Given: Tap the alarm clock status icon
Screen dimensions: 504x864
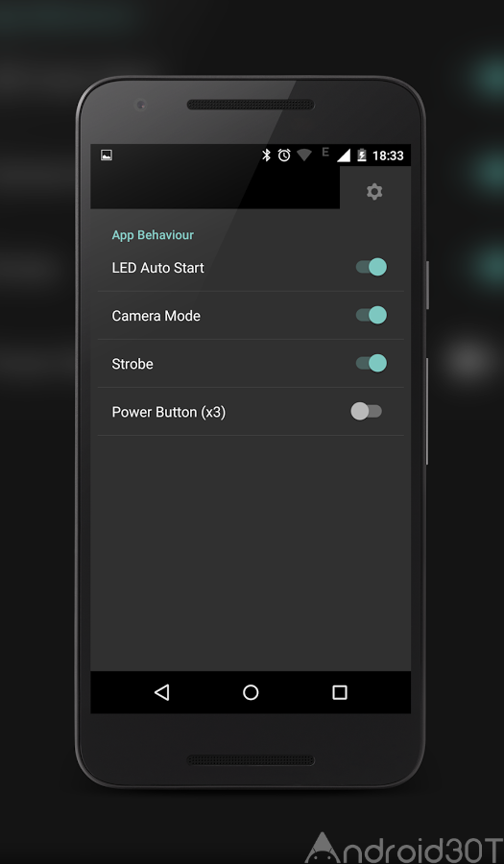Looking at the screenshot, I should point(284,156).
